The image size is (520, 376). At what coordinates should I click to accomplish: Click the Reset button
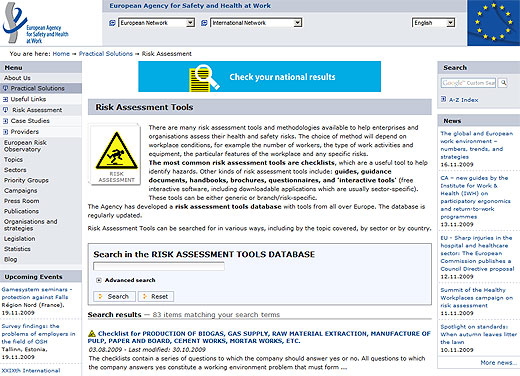[x=156, y=296]
